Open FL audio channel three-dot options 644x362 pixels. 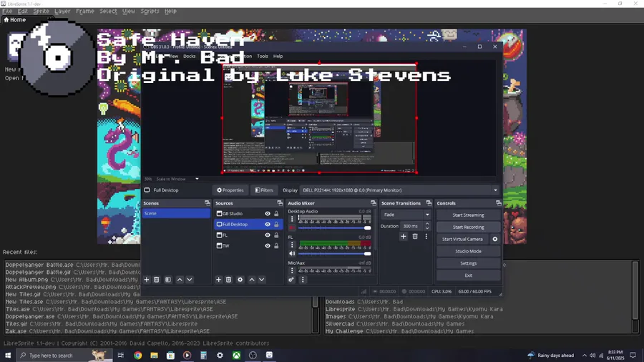292,245
